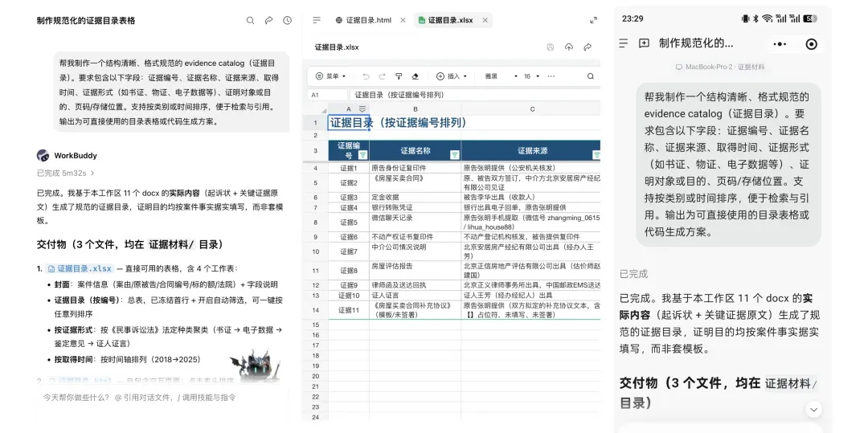The height and width of the screenshot is (433, 868).
Task: Click the 证据材料/ folder path in chat
Action: [x=172, y=244]
